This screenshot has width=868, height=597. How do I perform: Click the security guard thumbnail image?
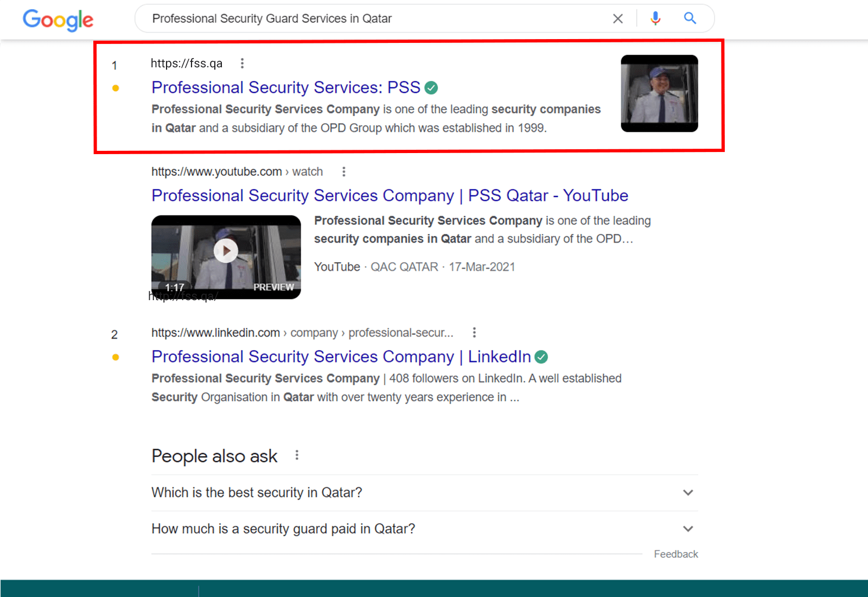(x=659, y=93)
